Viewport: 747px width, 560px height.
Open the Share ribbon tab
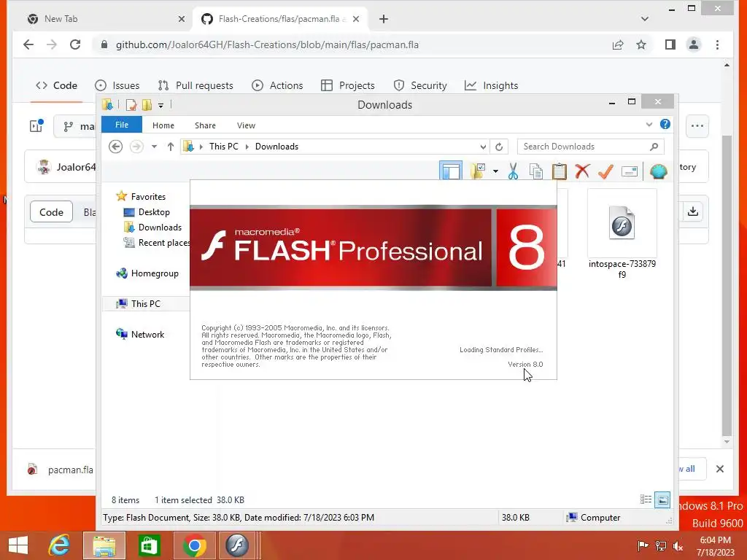pos(205,125)
